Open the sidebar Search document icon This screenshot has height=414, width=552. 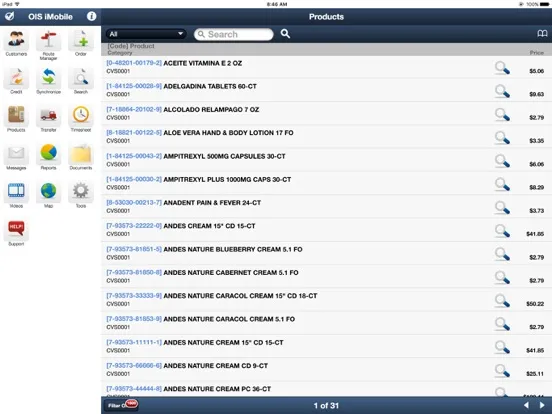tap(81, 78)
